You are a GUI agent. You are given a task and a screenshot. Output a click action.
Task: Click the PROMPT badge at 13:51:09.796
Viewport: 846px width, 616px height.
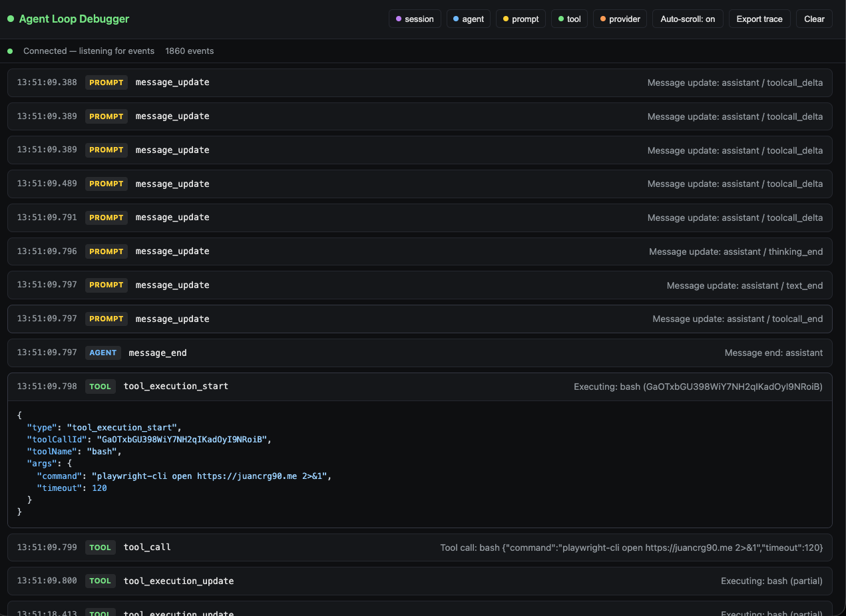click(x=106, y=251)
